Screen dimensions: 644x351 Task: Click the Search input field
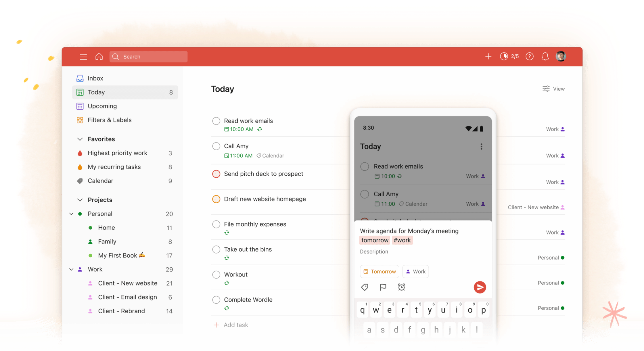click(x=149, y=57)
